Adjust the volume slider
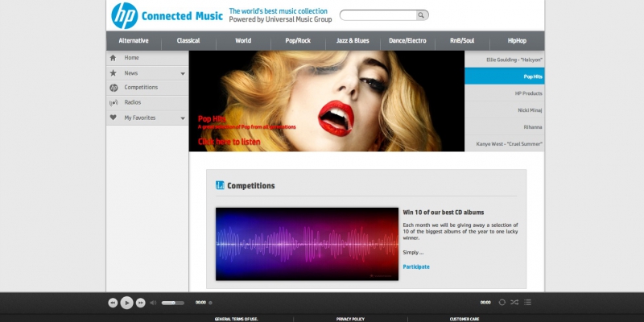The width and height of the screenshot is (644, 322). click(173, 303)
